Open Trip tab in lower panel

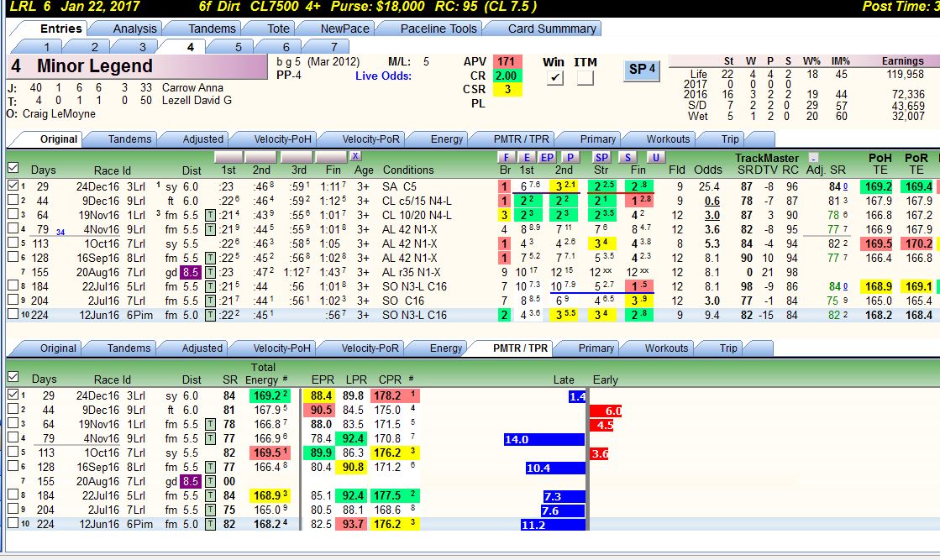click(x=728, y=348)
